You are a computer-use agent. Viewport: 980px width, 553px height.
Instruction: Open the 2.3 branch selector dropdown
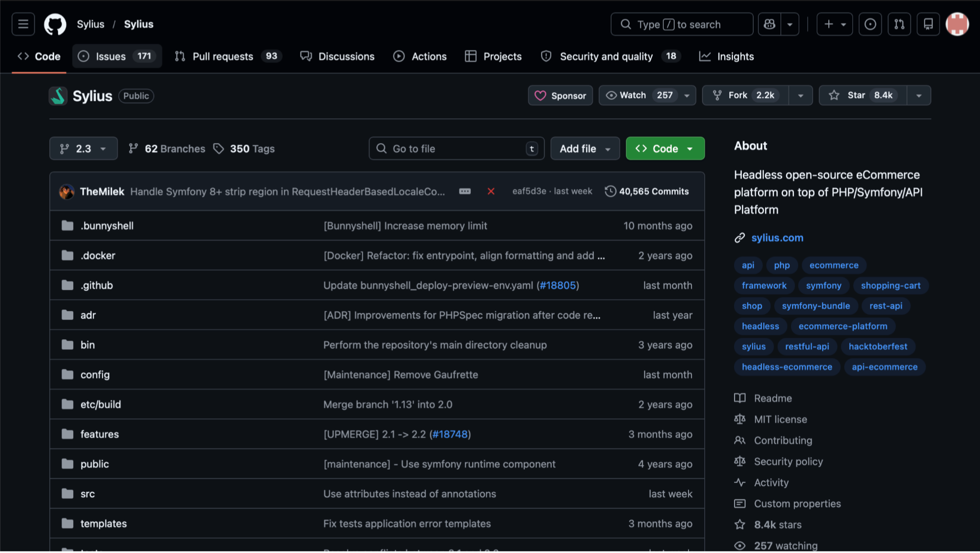pos(83,148)
